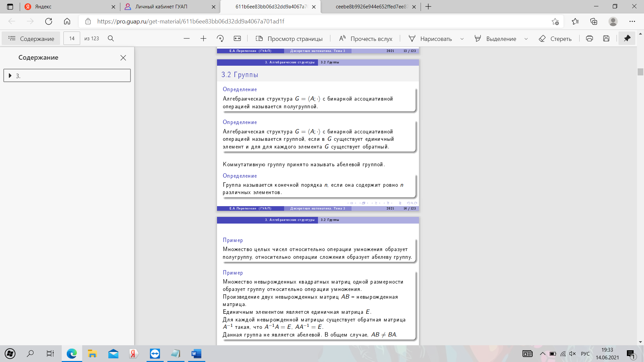Select the Стереть eraser tool
This screenshot has width=644, height=362.
(x=555, y=39)
